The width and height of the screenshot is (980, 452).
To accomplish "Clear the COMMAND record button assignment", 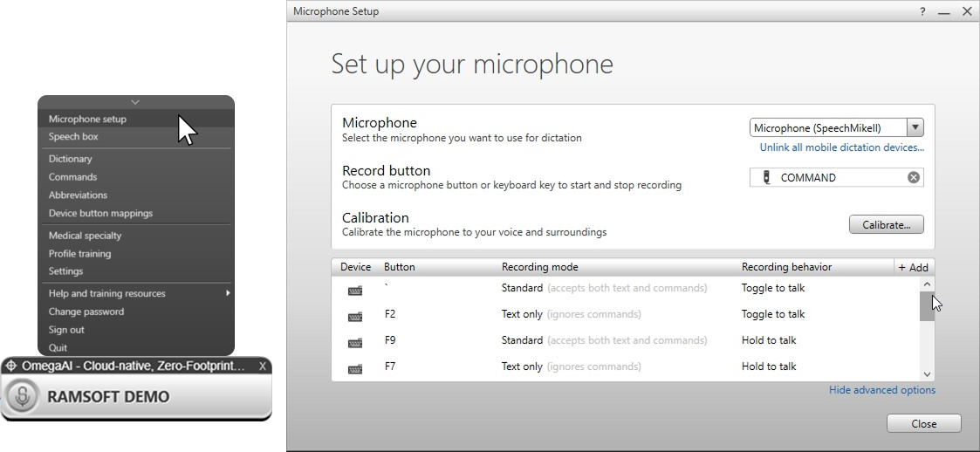I will coord(913,177).
